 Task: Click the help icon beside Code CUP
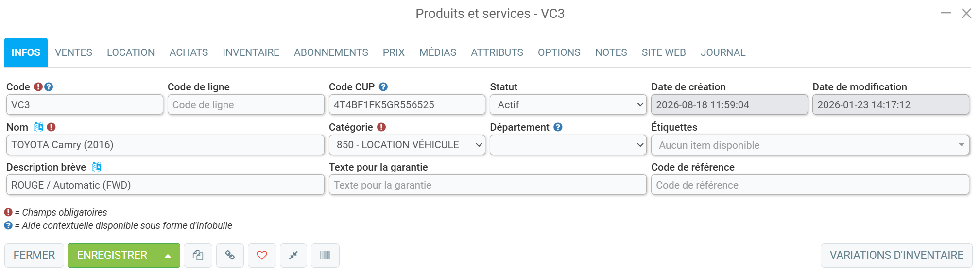[x=383, y=87]
